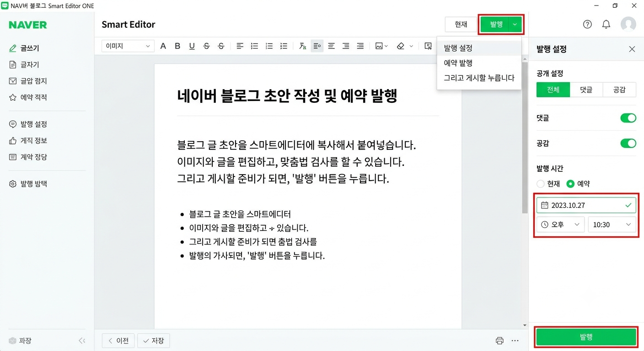Select the eraser tool icon
Screen dimensions: 644x351
401,46
